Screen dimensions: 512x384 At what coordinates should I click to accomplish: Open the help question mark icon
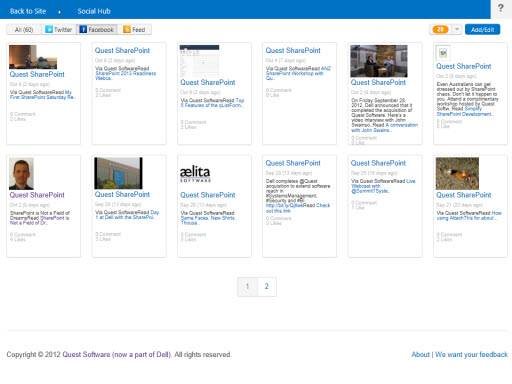tap(501, 8)
